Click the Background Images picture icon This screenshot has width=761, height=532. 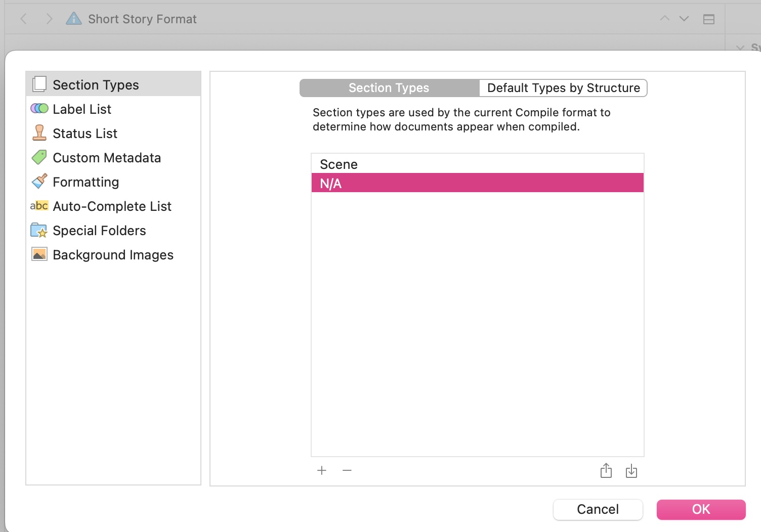tap(39, 254)
